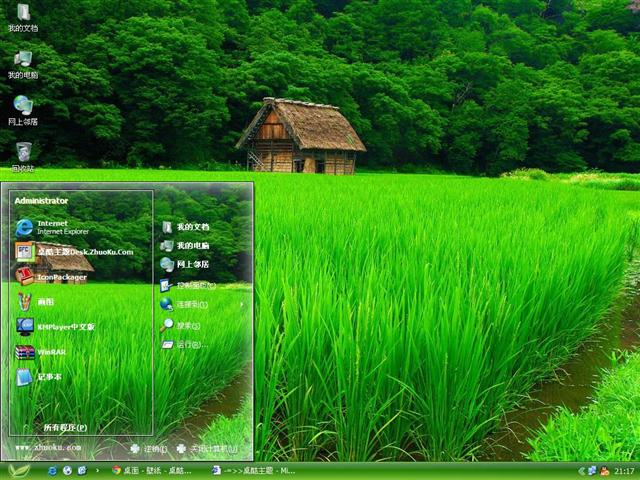
Task: Expand 连接到(T) submenu in Start menu
Action: pyautogui.click(x=203, y=304)
